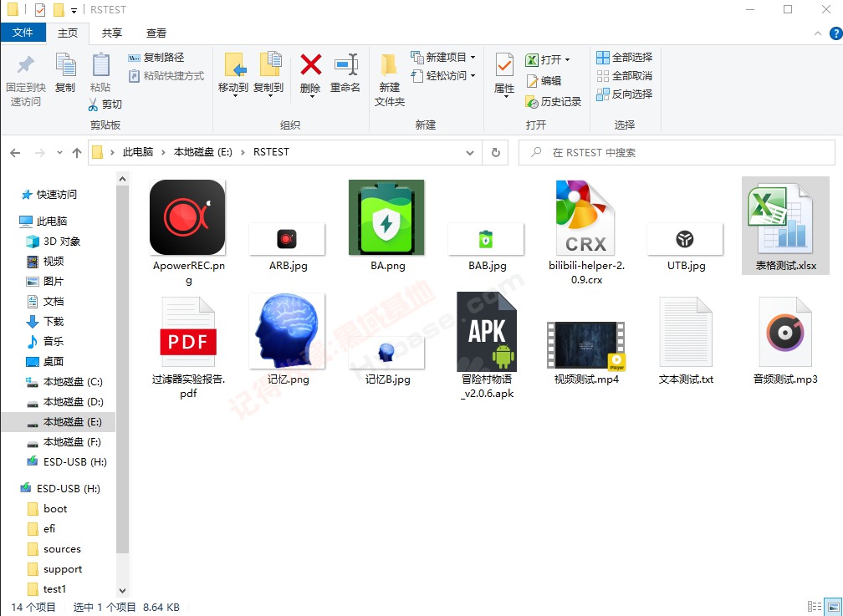
Task: Click in the RSTEST search box
Action: [677, 153]
